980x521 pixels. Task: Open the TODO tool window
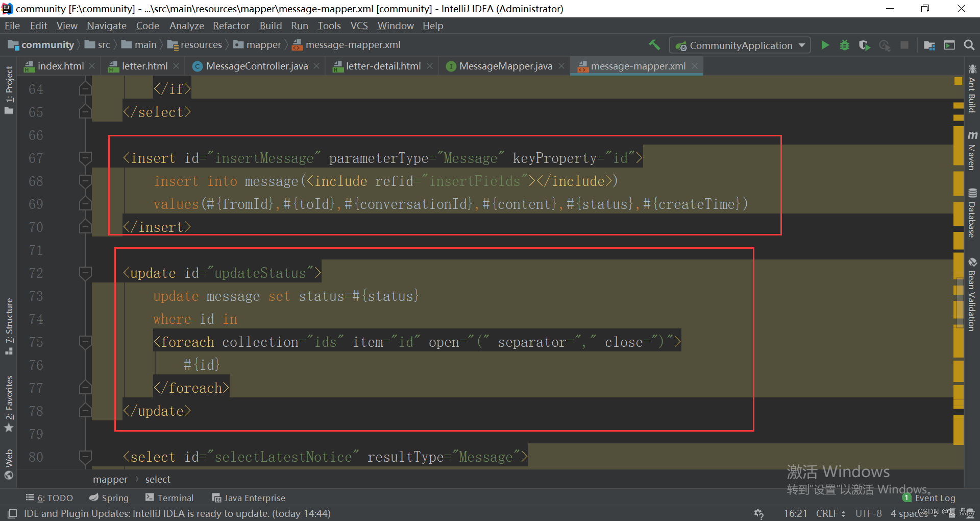coord(50,498)
